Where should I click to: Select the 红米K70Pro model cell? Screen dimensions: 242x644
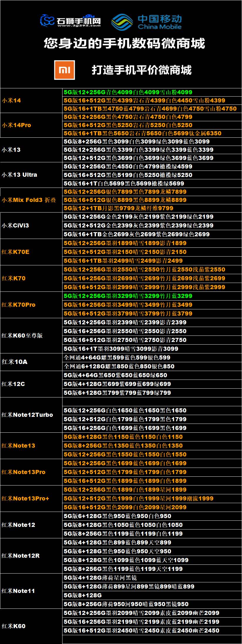(x=31, y=305)
